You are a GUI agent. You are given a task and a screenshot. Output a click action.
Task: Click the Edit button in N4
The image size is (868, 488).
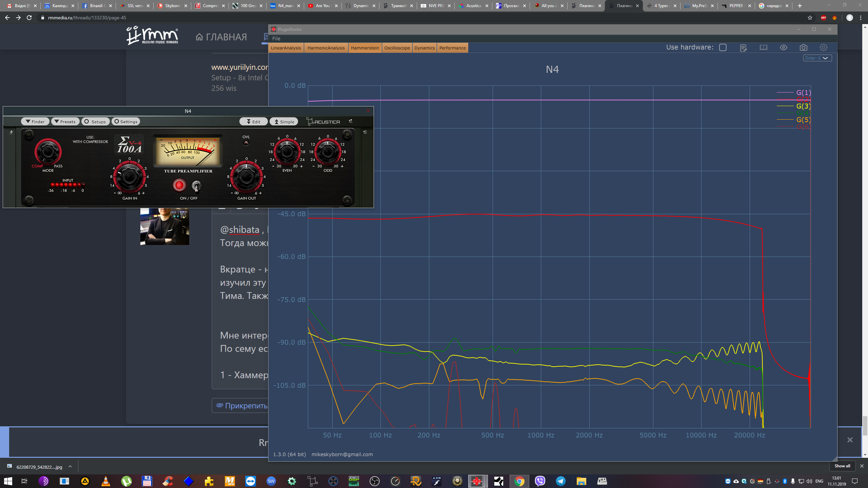(253, 122)
